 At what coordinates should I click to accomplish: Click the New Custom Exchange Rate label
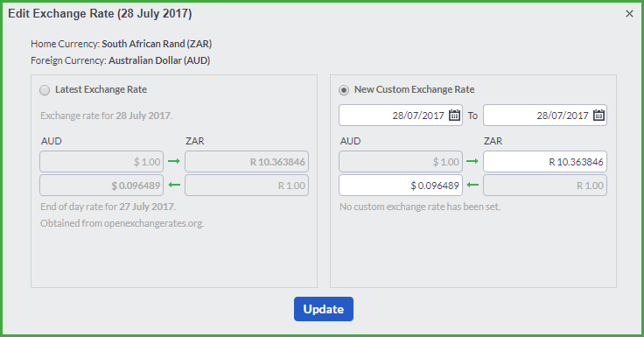(415, 89)
